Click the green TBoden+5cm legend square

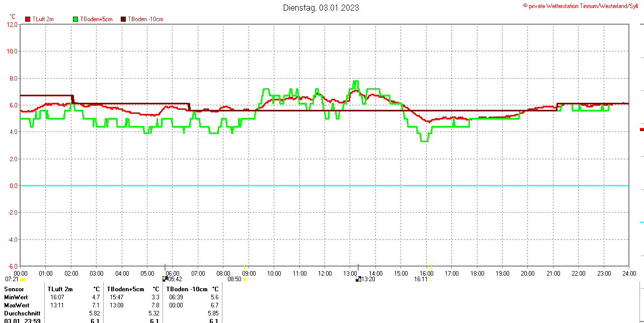pos(76,19)
